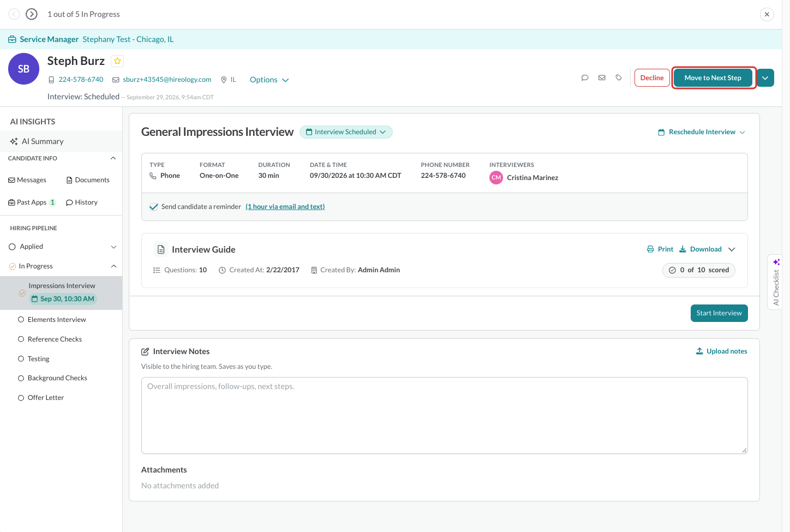The image size is (790, 532).
Task: Print the Interview Guide
Action: [660, 249]
